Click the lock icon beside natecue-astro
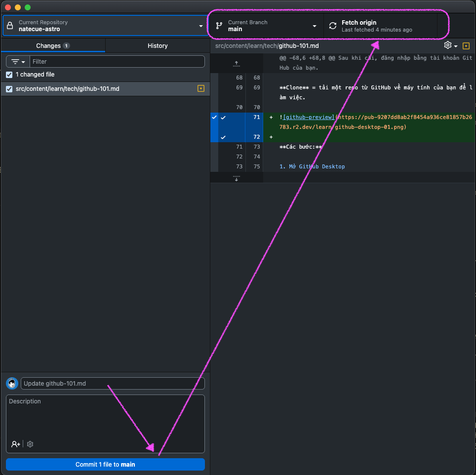This screenshot has width=476, height=475. 10,26
